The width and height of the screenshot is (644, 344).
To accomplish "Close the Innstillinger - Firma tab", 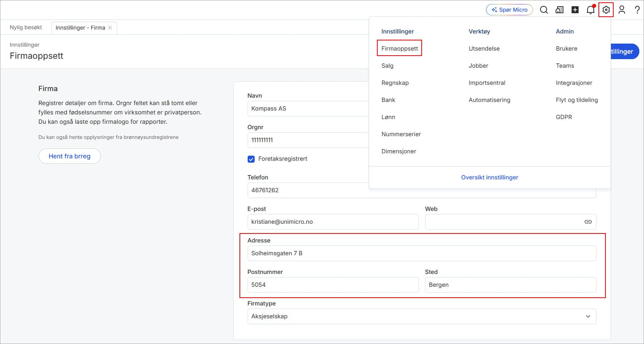I will 110,28.
